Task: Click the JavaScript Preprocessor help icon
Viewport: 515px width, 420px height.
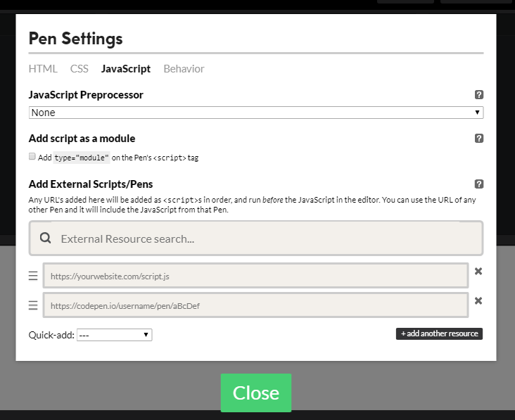Action: click(479, 94)
